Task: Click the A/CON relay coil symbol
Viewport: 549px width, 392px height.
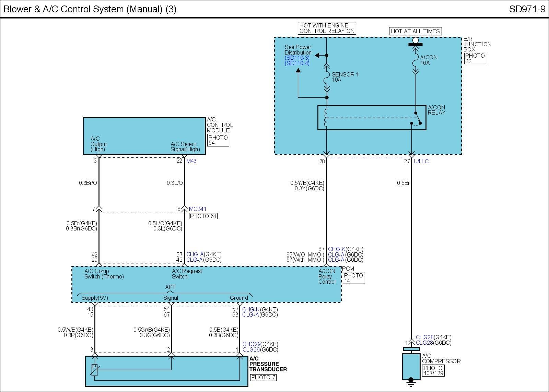Action: pyautogui.click(x=326, y=117)
